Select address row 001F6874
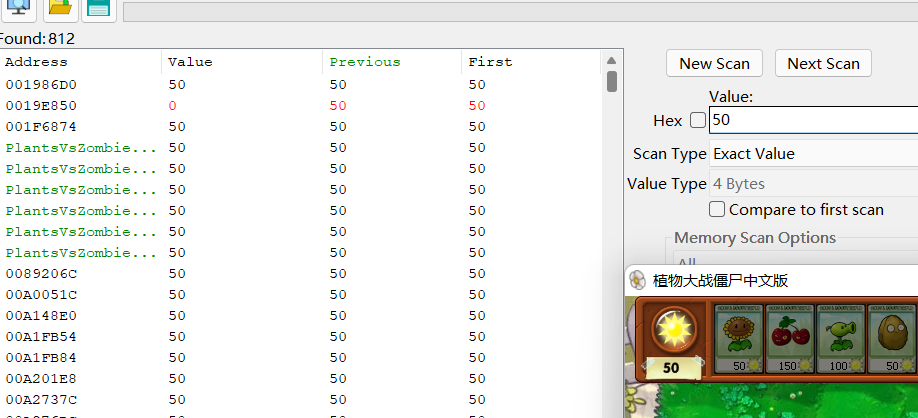This screenshot has height=418, width=918. [302, 127]
